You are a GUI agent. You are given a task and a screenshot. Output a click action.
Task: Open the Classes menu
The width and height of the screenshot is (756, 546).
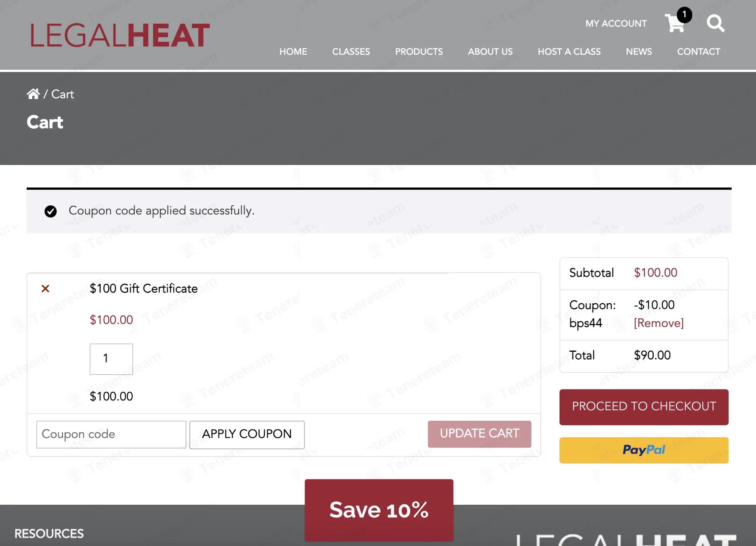[351, 51]
